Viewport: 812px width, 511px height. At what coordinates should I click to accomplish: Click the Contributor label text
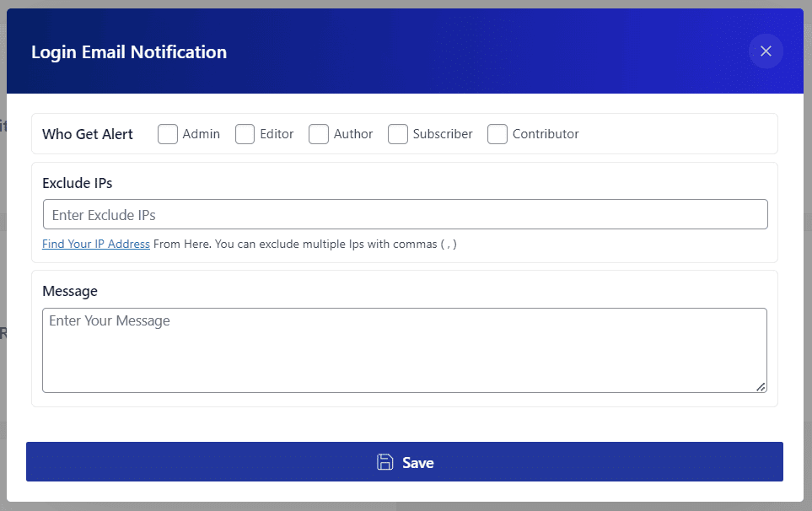click(546, 134)
